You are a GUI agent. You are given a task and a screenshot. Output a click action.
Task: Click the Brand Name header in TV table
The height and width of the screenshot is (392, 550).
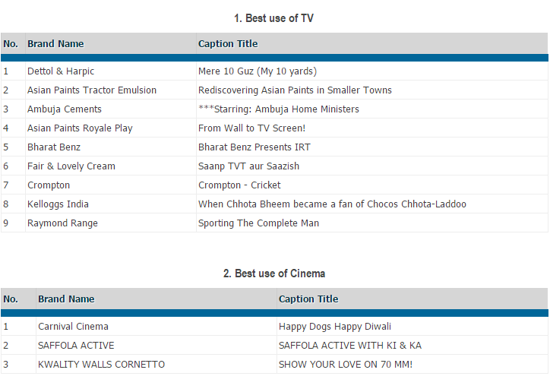[55, 44]
